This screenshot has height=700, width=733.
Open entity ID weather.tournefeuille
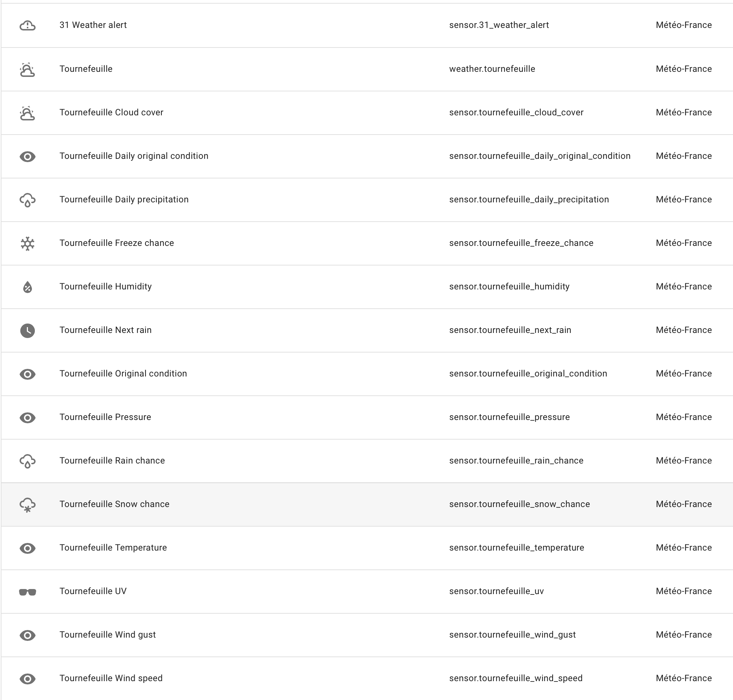tap(492, 69)
